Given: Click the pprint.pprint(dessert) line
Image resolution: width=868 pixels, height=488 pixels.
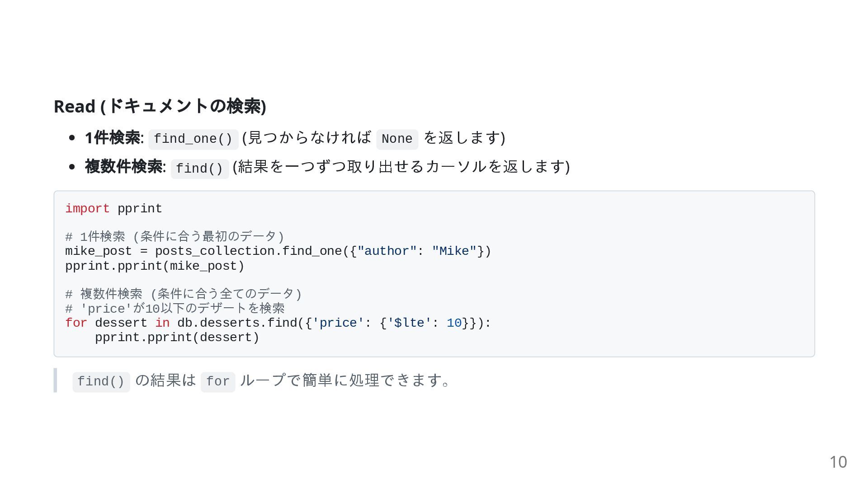Looking at the screenshot, I should [x=177, y=338].
